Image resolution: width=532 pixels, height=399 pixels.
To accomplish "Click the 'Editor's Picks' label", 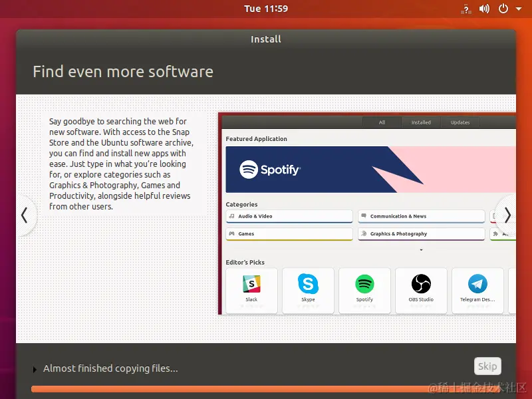I will (x=245, y=262).
